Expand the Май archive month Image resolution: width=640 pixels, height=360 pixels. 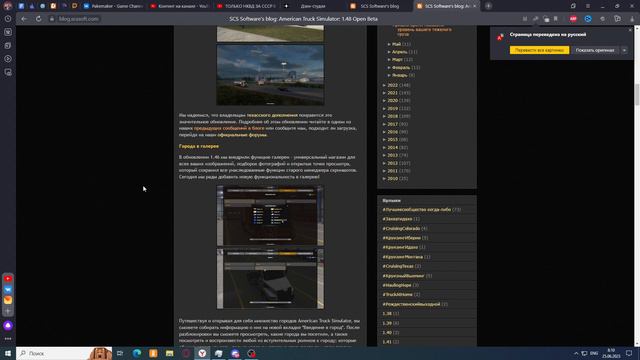[x=389, y=44]
